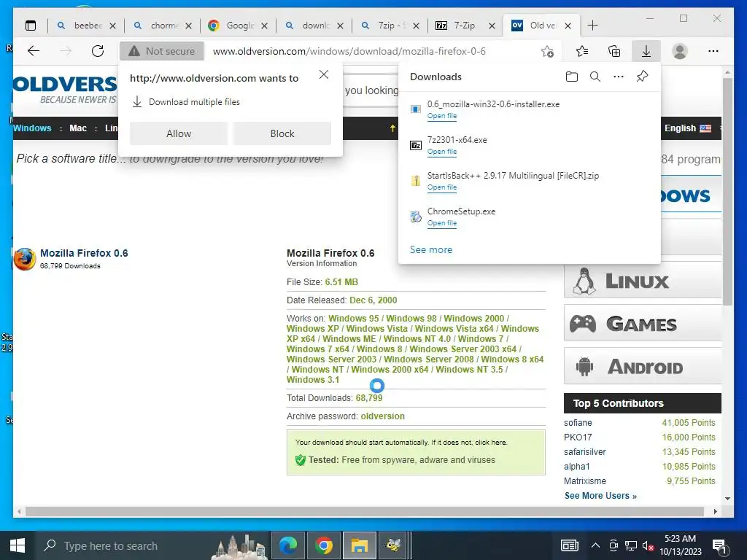Image resolution: width=747 pixels, height=560 pixels.
Task: Launch Edge from the taskbar
Action: point(288,545)
